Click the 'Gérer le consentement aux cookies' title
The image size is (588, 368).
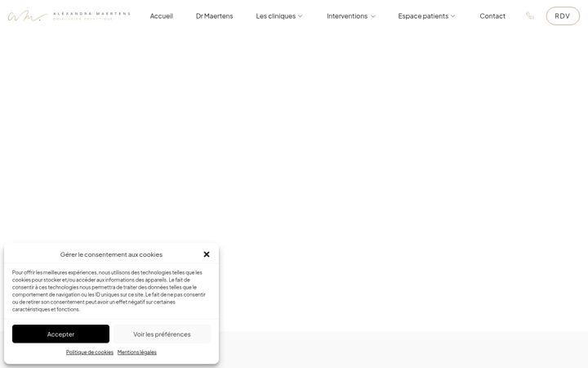point(111,254)
